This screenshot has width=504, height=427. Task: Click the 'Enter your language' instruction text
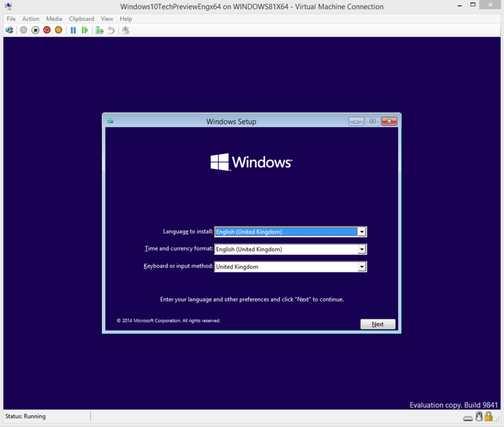click(252, 299)
